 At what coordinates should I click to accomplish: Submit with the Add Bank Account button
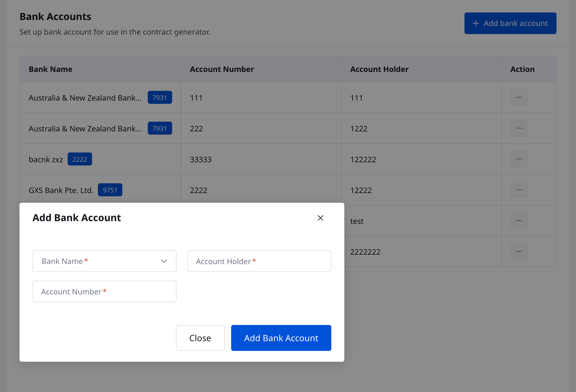coord(281,338)
